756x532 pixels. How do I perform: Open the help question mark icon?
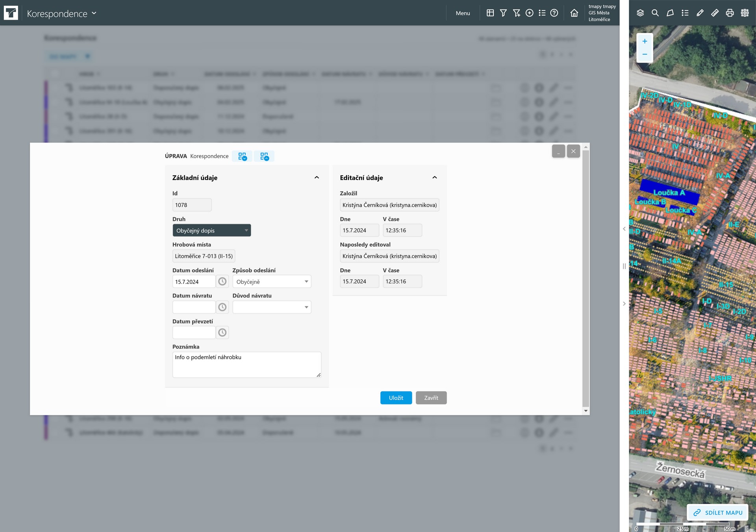(x=554, y=13)
